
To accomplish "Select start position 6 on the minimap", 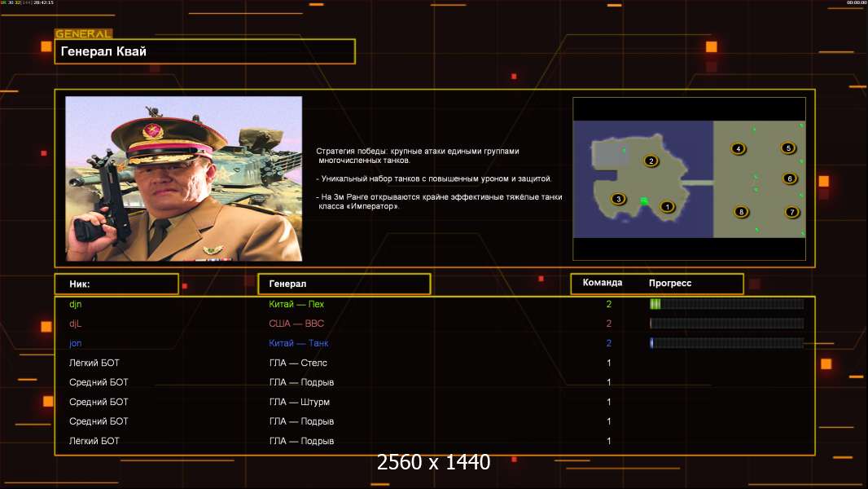I will click(789, 178).
